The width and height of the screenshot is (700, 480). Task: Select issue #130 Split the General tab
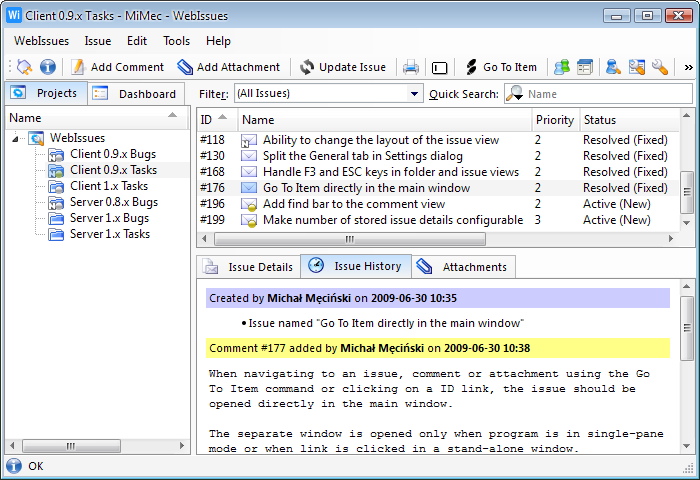(x=438, y=156)
